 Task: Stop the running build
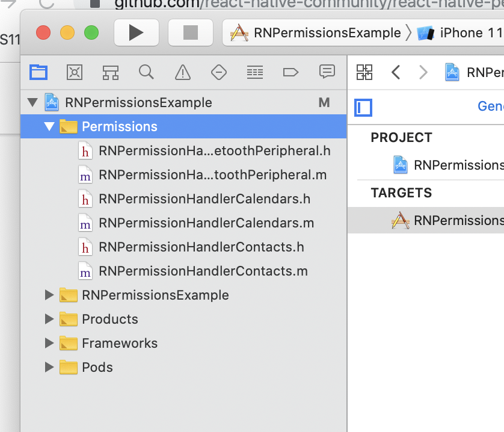pyautogui.click(x=190, y=32)
